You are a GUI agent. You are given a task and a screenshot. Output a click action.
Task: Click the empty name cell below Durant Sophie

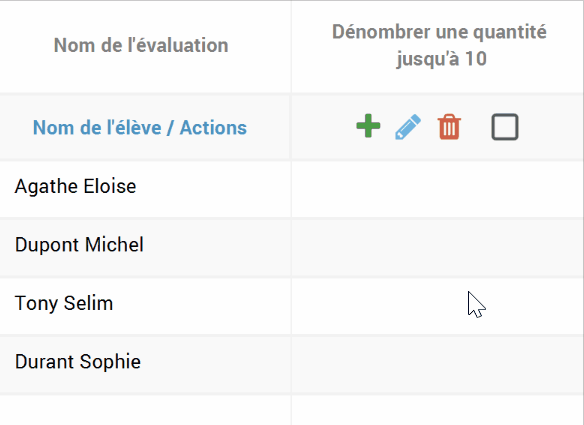[x=145, y=410]
